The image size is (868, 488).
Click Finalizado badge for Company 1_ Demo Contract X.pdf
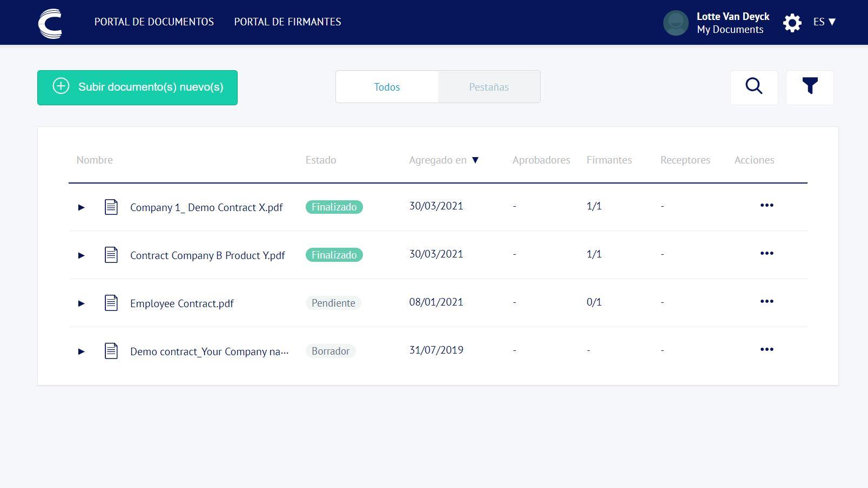pos(334,207)
